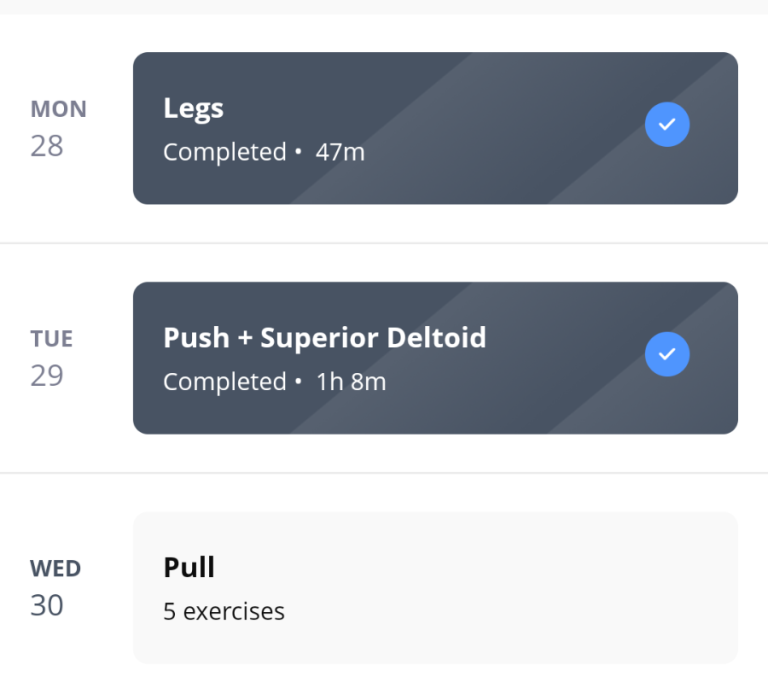Click the Pull title text
Screen dimensions: 768x694
coord(189,568)
